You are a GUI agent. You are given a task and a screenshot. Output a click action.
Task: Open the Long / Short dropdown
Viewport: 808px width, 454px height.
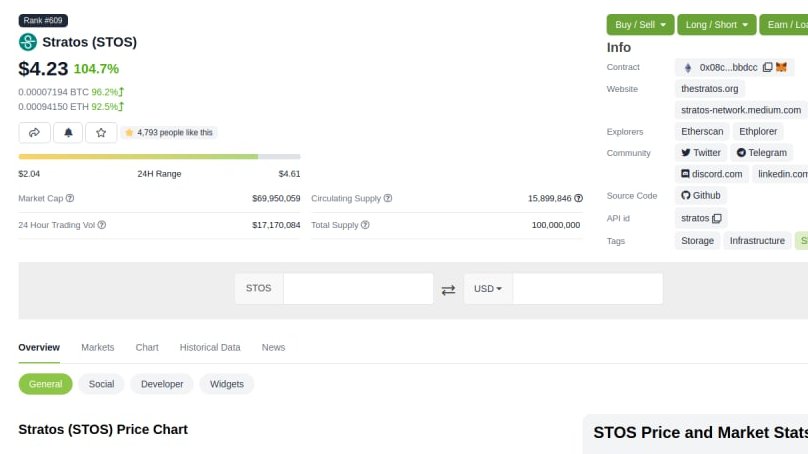(717, 25)
